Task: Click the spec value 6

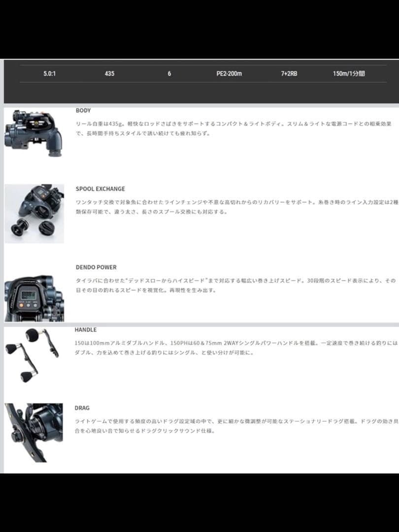Action: (169, 73)
